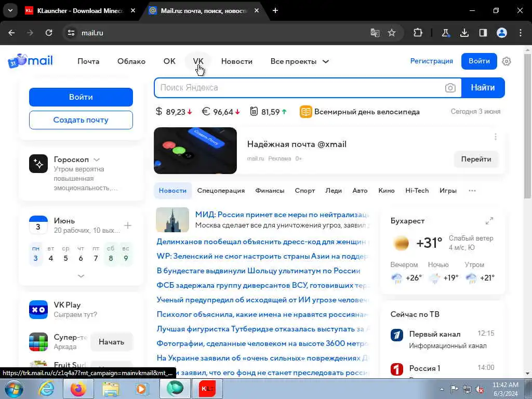Open Windows Start button
Viewport: 532px width, 399px height.
(14, 389)
